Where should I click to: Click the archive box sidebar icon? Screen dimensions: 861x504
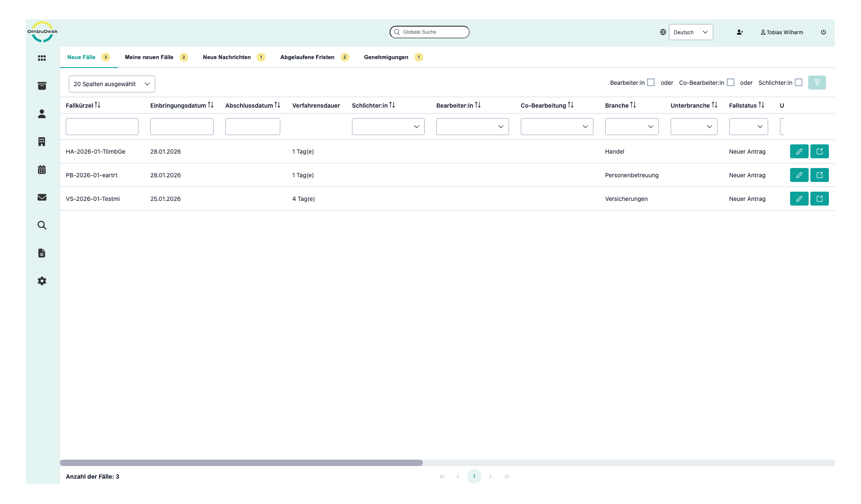click(42, 86)
